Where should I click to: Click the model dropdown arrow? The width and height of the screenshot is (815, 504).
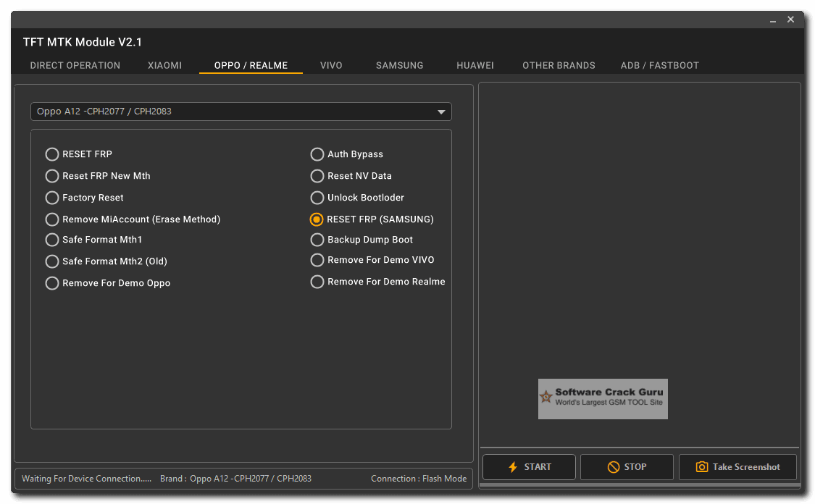click(441, 112)
